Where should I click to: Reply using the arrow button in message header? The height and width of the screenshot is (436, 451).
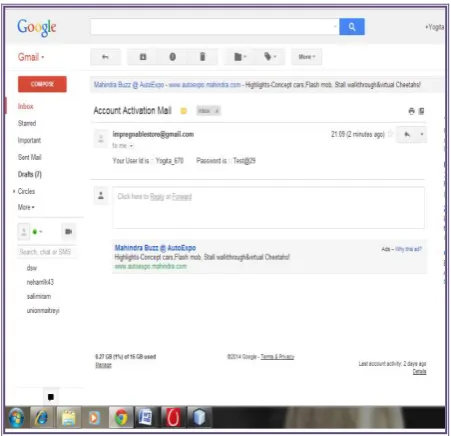[407, 135]
